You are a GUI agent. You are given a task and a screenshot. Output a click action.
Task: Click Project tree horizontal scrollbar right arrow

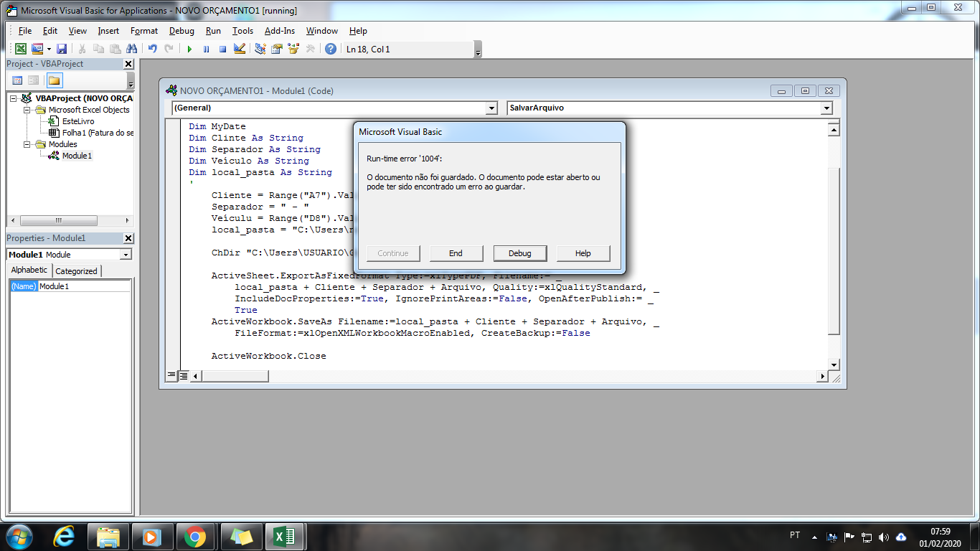pyautogui.click(x=128, y=221)
